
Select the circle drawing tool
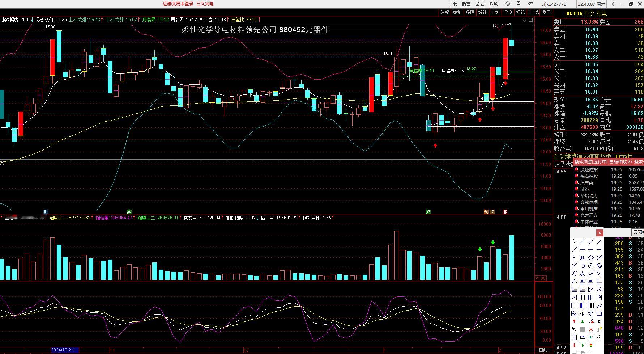[591, 266]
